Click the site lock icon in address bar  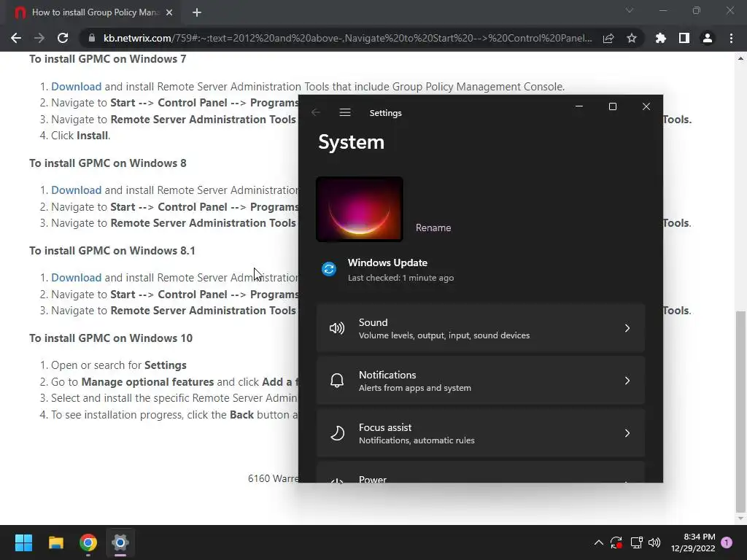click(x=91, y=38)
